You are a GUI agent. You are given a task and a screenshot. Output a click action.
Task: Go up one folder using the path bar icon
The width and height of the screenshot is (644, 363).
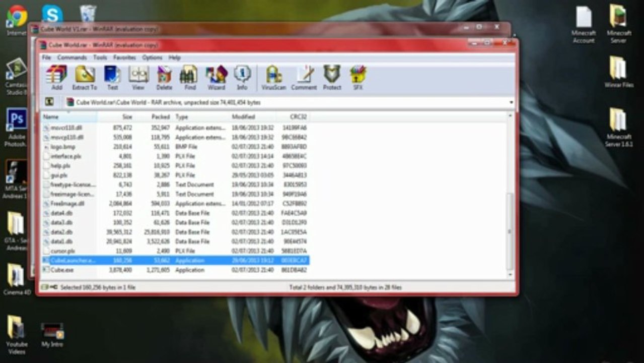pos(49,102)
